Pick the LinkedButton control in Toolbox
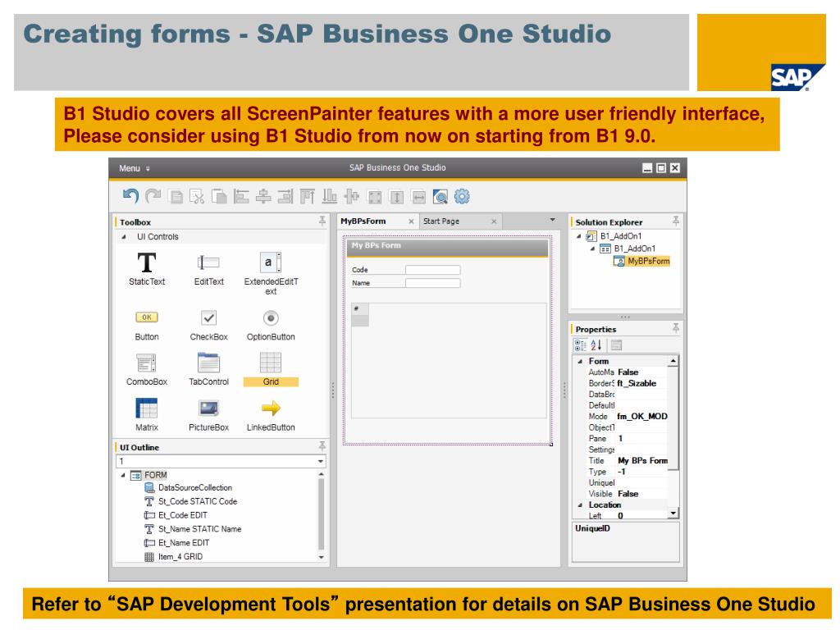The height and width of the screenshot is (630, 840). click(271, 414)
